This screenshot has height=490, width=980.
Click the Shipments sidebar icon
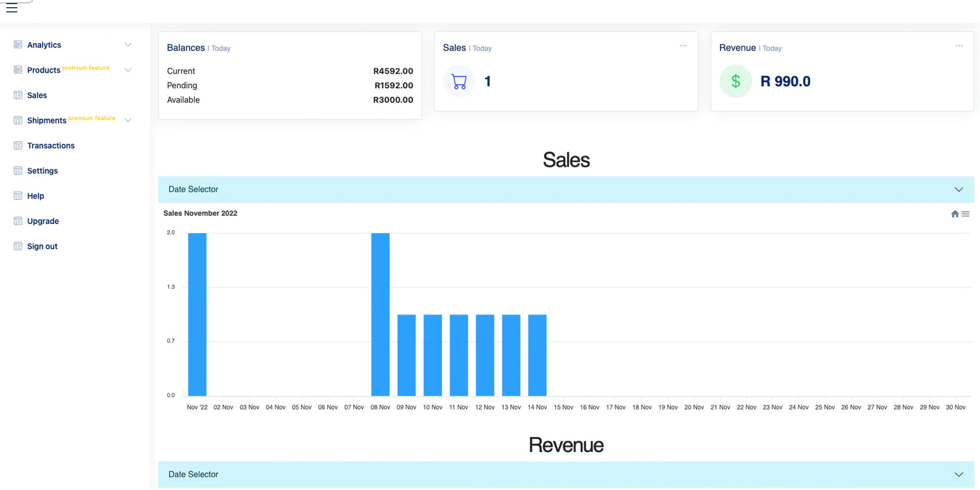coord(18,120)
